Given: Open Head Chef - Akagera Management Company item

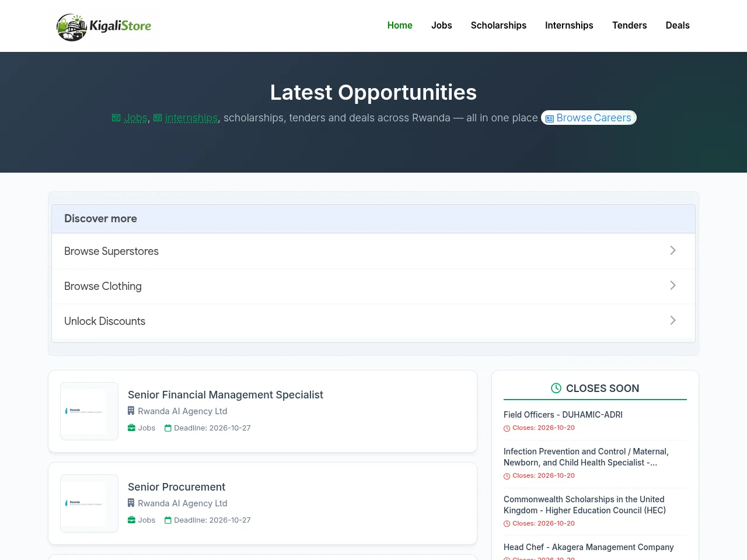Looking at the screenshot, I should tap(588, 547).
